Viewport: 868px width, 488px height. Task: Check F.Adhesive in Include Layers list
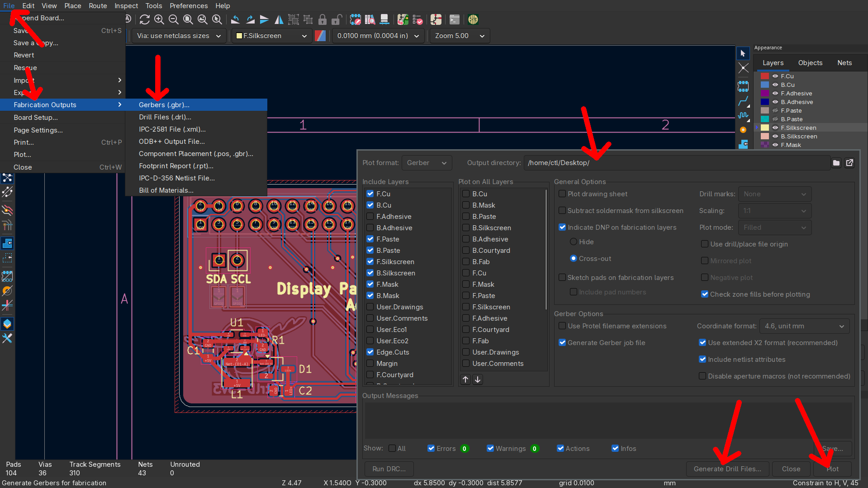coord(370,217)
